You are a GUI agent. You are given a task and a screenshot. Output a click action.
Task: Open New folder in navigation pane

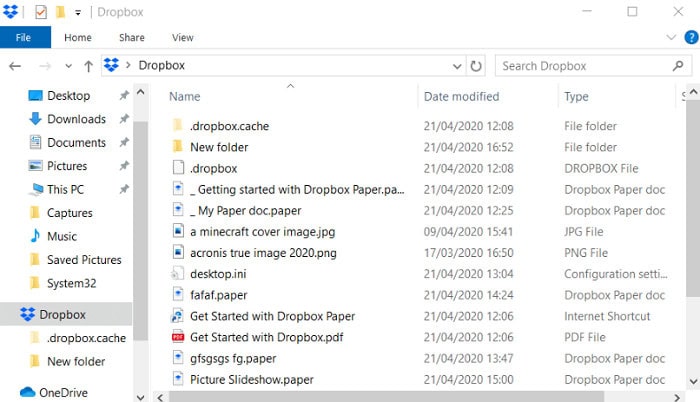(76, 361)
